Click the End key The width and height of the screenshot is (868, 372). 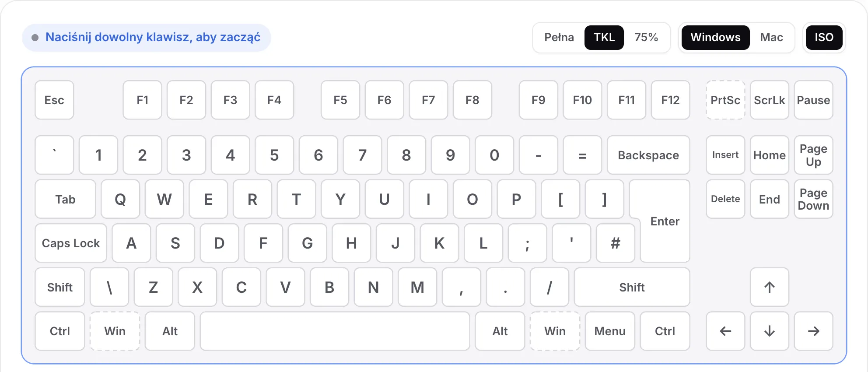click(769, 199)
